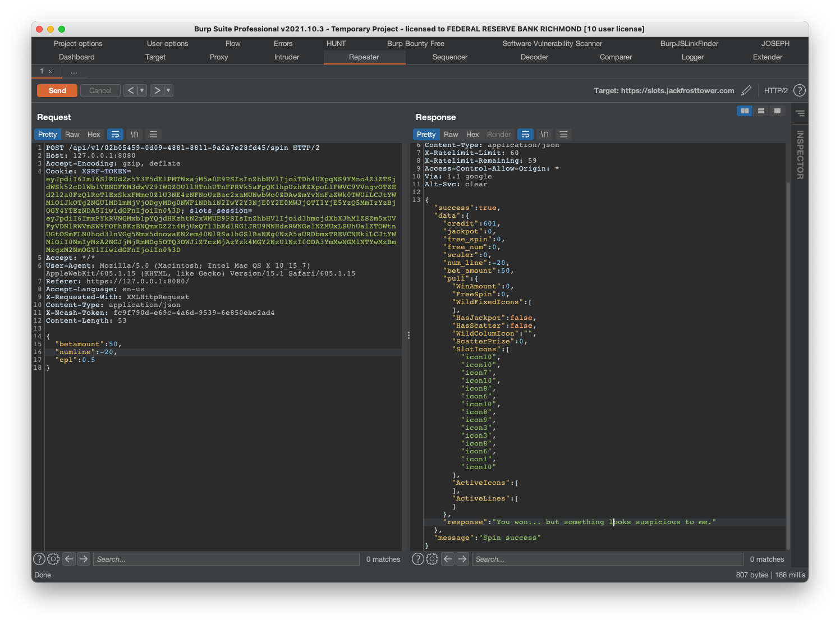840x624 pixels.
Task: Select tabbed combined layout icon
Action: click(x=777, y=111)
